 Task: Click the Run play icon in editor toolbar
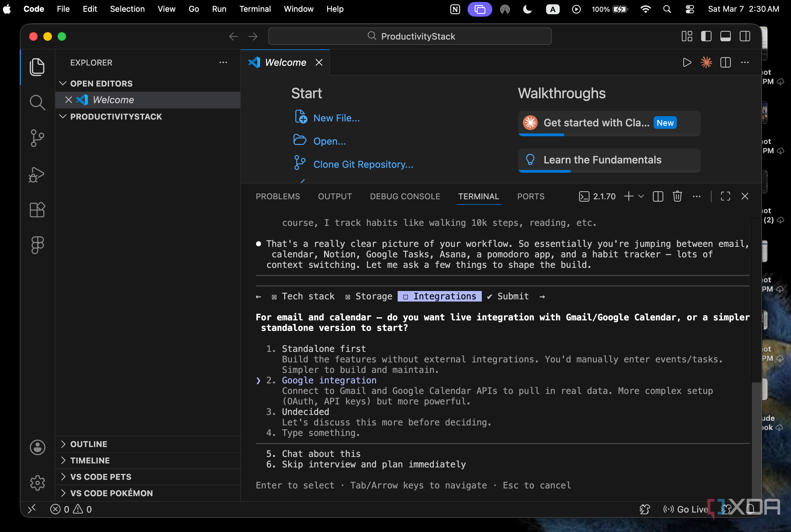pyautogui.click(x=687, y=62)
